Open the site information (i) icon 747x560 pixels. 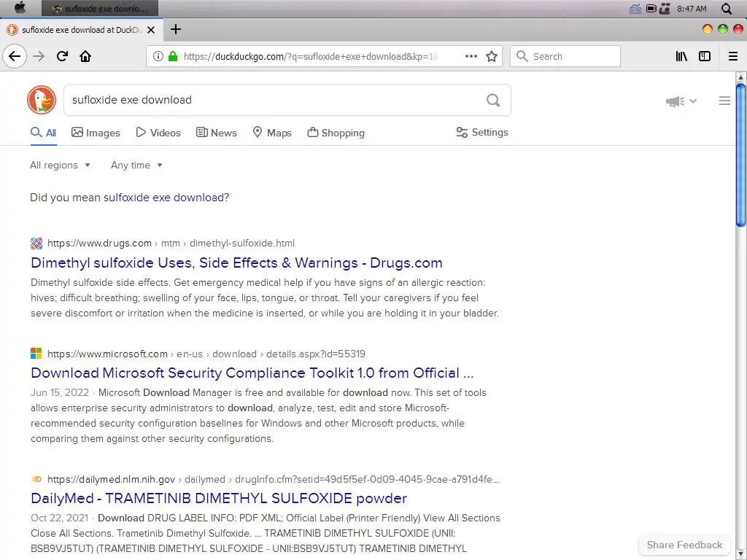158,56
